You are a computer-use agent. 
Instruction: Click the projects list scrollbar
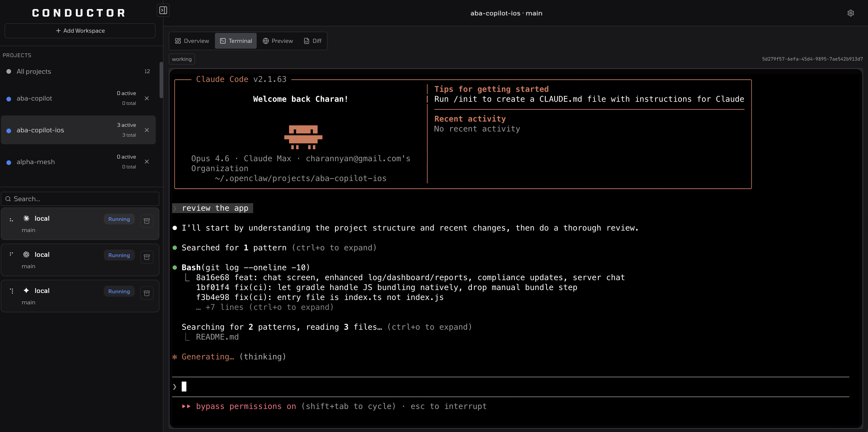point(161,80)
